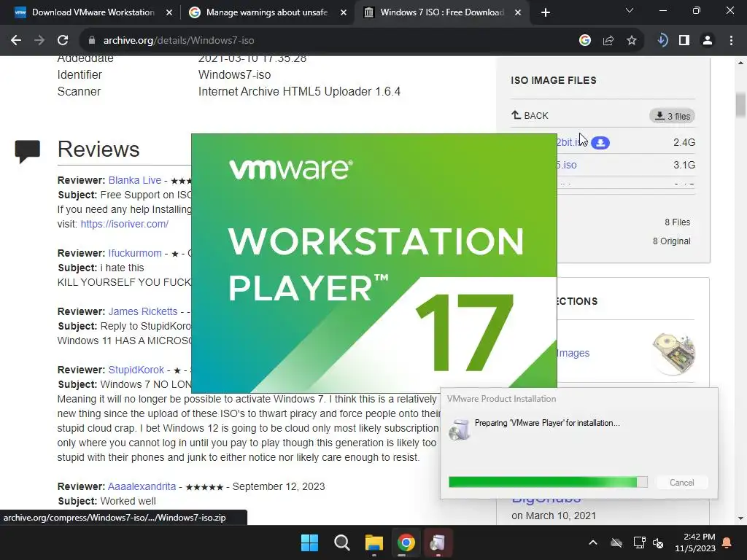Click the scrollbar down arrow
The image size is (747, 560).
(x=740, y=518)
